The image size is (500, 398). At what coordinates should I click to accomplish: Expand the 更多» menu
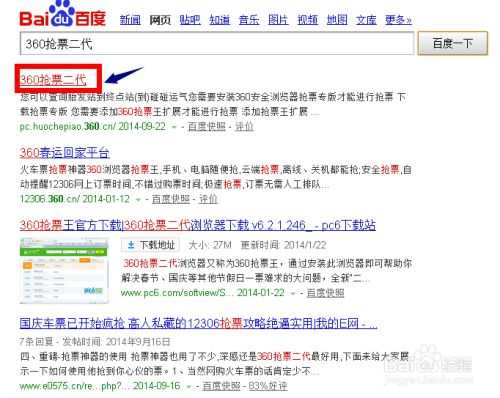[398, 20]
